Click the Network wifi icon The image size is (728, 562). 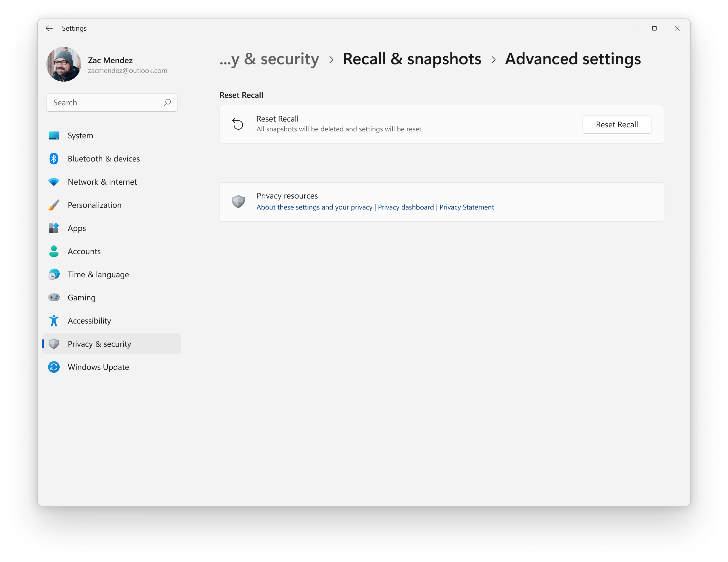click(54, 182)
